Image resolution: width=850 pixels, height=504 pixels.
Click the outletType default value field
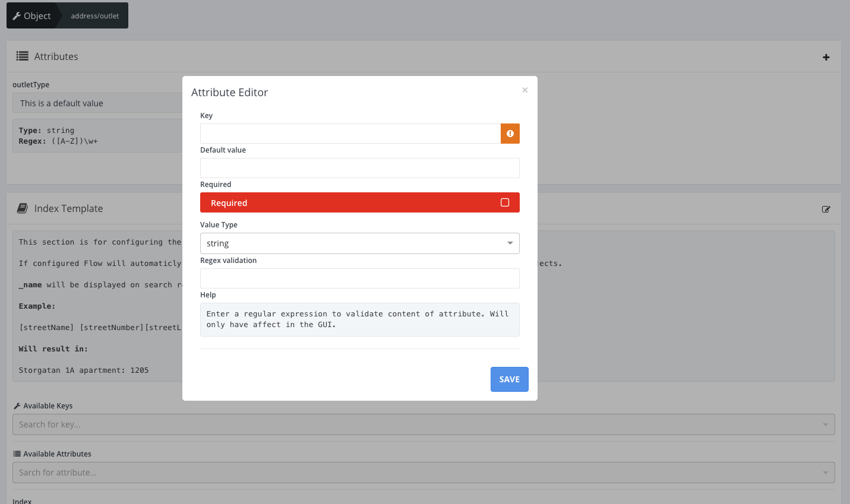tap(97, 103)
